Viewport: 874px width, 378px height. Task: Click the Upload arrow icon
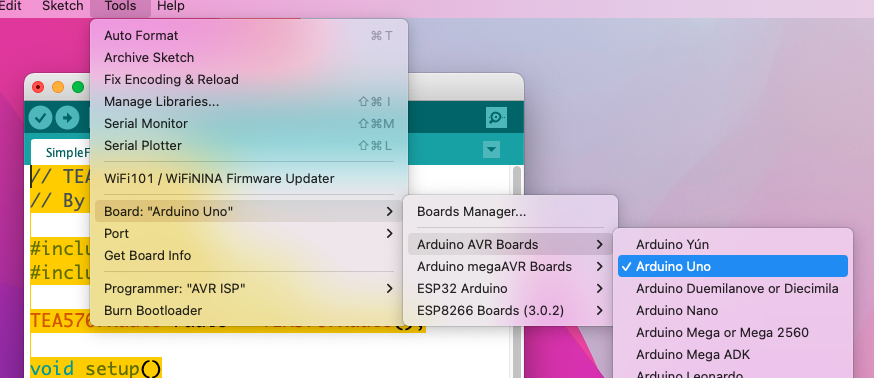67,118
